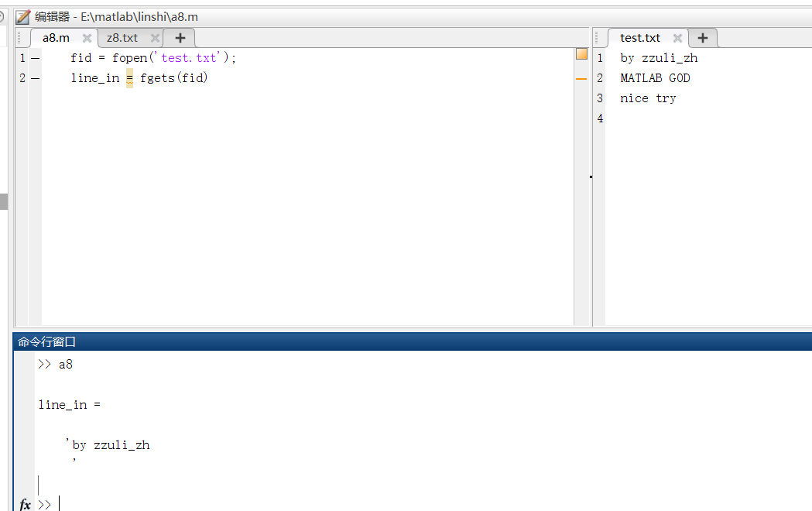The height and width of the screenshot is (511, 812).
Task: Click editor title path E:\matlab\linshi\a8.m
Action: pyautogui.click(x=139, y=16)
